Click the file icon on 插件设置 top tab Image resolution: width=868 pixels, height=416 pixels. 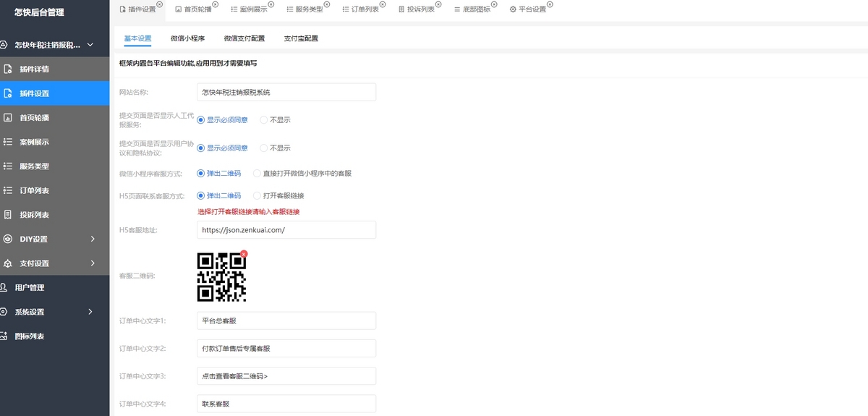123,9
